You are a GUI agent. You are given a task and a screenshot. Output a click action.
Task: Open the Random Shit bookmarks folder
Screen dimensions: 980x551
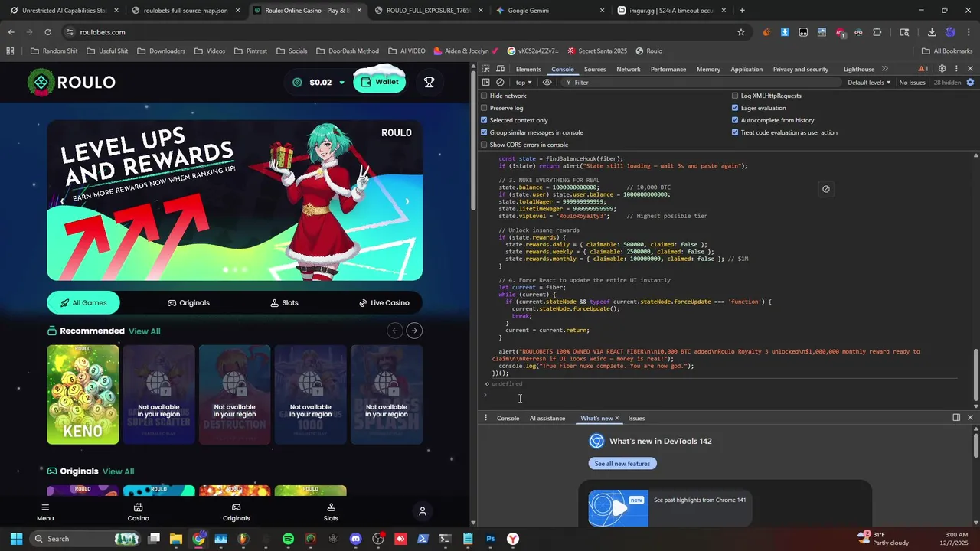(x=54, y=51)
